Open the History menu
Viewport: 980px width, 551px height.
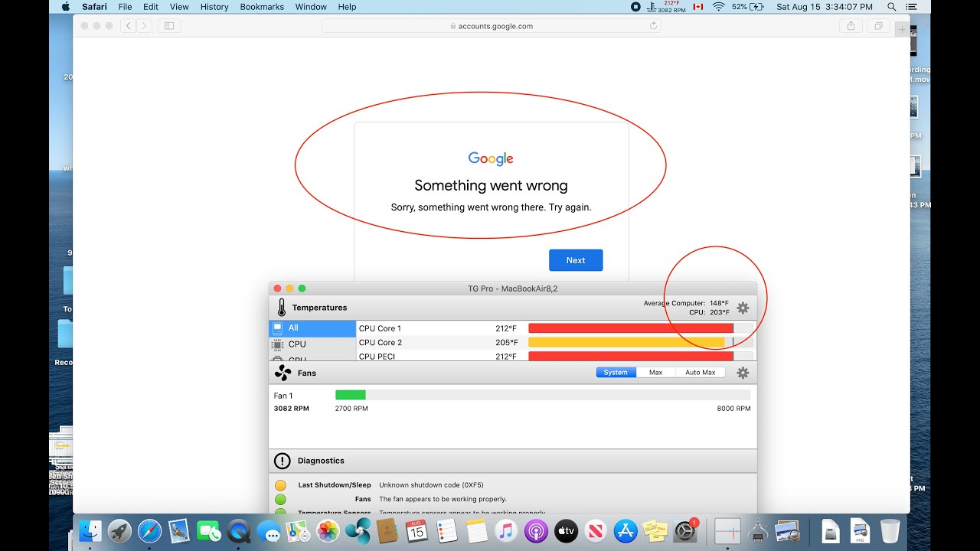pos(214,7)
